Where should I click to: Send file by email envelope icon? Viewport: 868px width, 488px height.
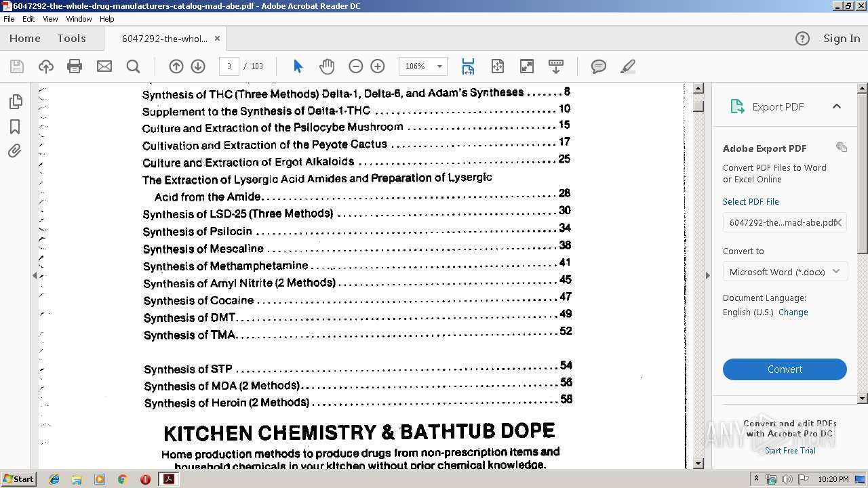(104, 66)
